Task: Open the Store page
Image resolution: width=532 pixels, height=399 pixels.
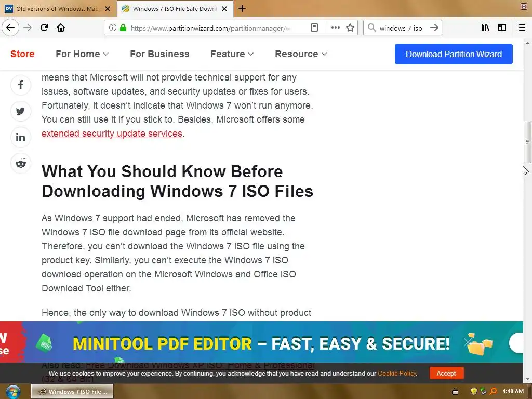Action: click(x=22, y=54)
